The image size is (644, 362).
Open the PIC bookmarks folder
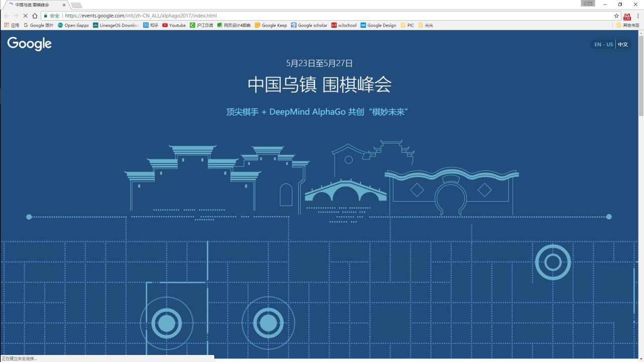pyautogui.click(x=407, y=25)
